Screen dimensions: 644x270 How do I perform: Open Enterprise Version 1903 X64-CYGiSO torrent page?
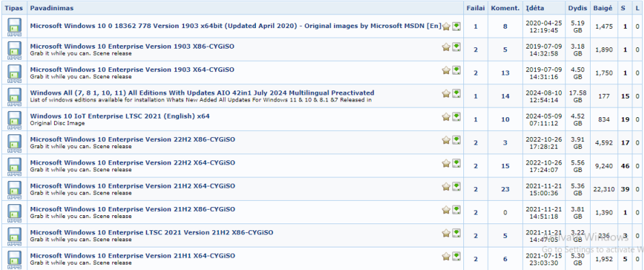click(x=132, y=69)
